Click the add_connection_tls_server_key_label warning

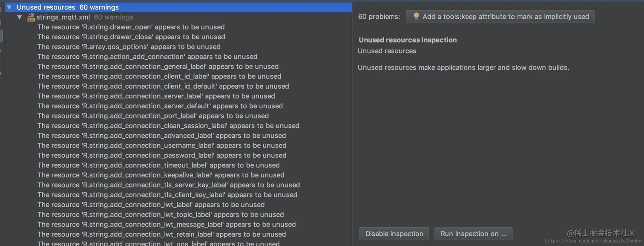pyautogui.click(x=169, y=185)
